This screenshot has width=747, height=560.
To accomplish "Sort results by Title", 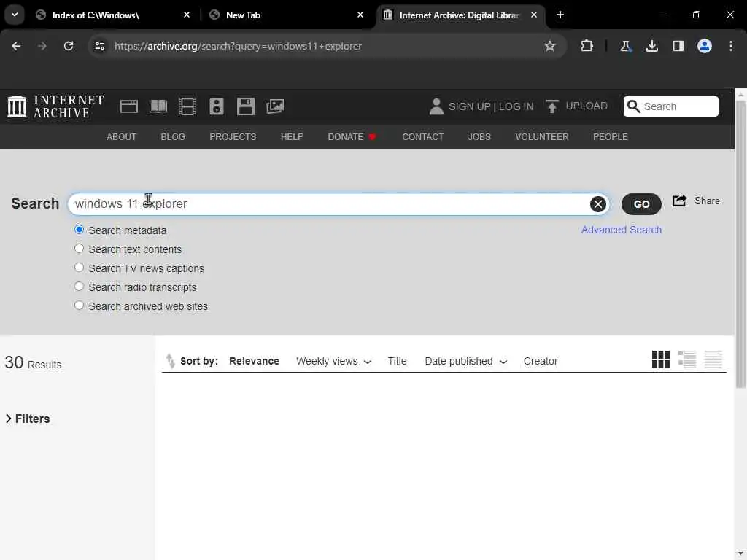I will [397, 361].
